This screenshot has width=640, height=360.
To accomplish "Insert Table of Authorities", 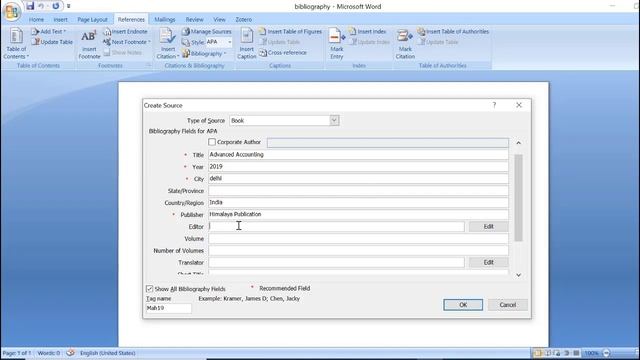I will pos(453,31).
